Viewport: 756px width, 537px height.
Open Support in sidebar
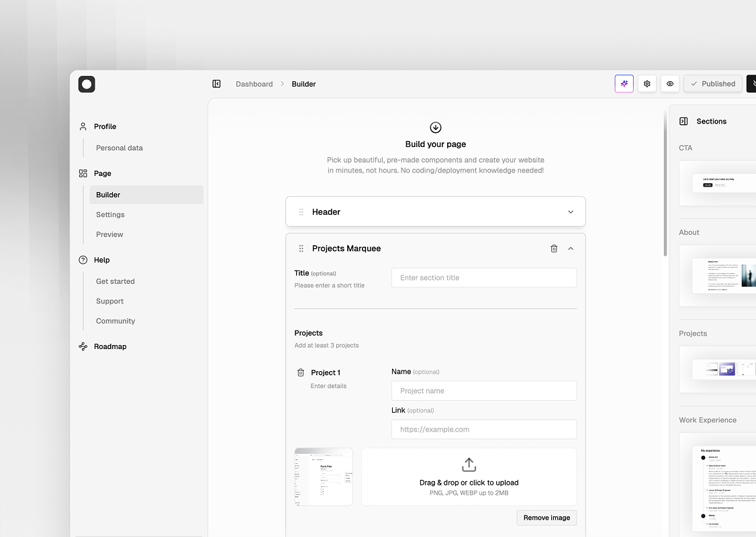coord(110,301)
